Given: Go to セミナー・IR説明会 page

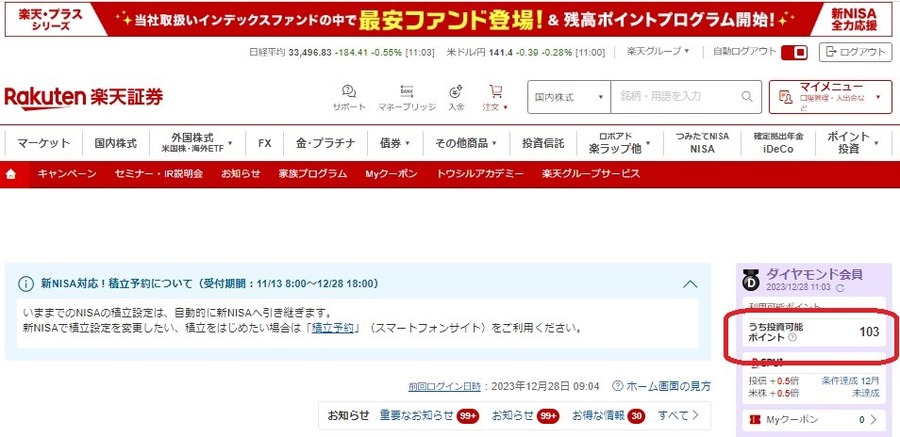Looking at the screenshot, I should [x=158, y=174].
